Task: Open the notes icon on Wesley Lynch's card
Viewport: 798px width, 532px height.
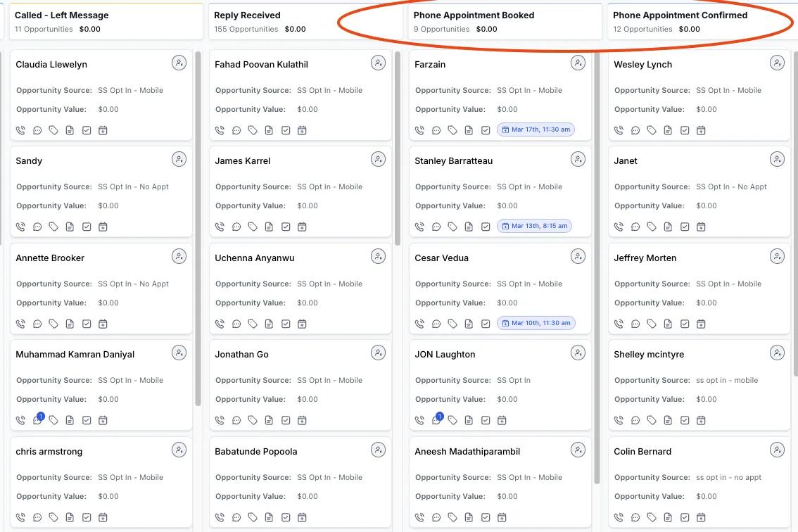Action: [668, 130]
